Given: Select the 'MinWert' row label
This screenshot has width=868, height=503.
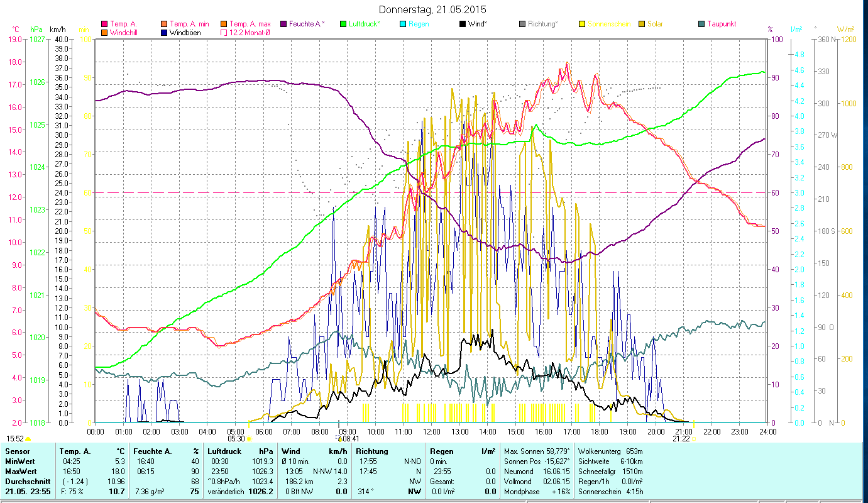Looking at the screenshot, I should [19, 462].
